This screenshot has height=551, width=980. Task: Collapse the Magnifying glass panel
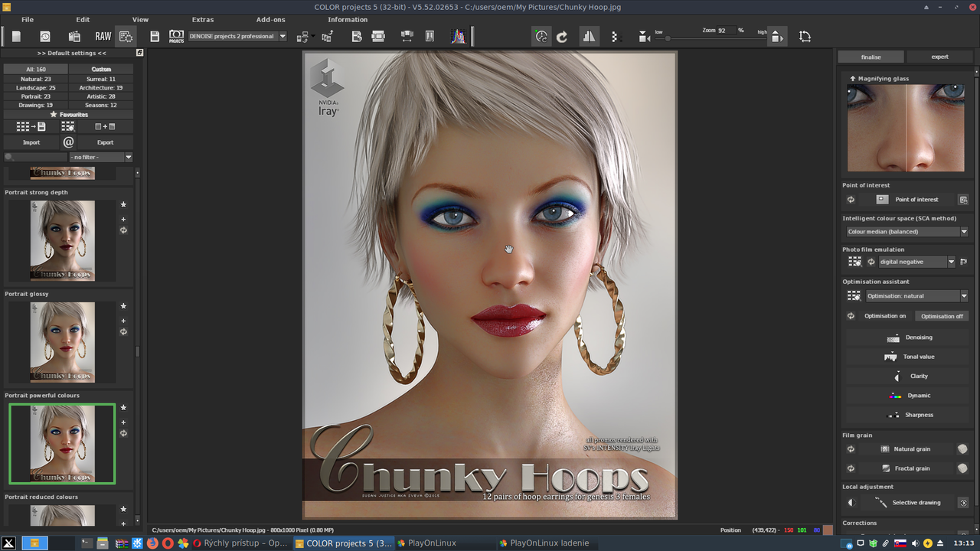click(853, 79)
